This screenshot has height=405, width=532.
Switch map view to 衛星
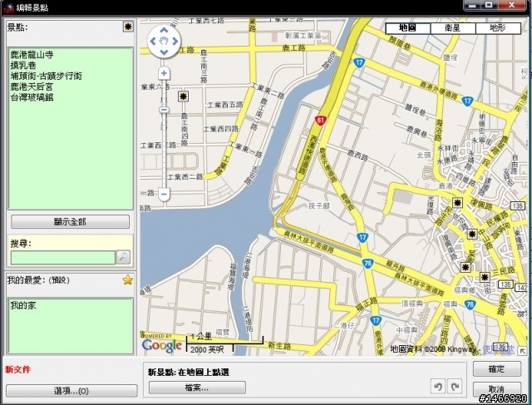click(x=453, y=28)
